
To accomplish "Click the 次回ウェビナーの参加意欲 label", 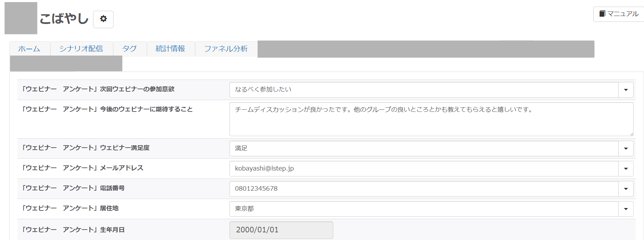I will (x=98, y=89).
